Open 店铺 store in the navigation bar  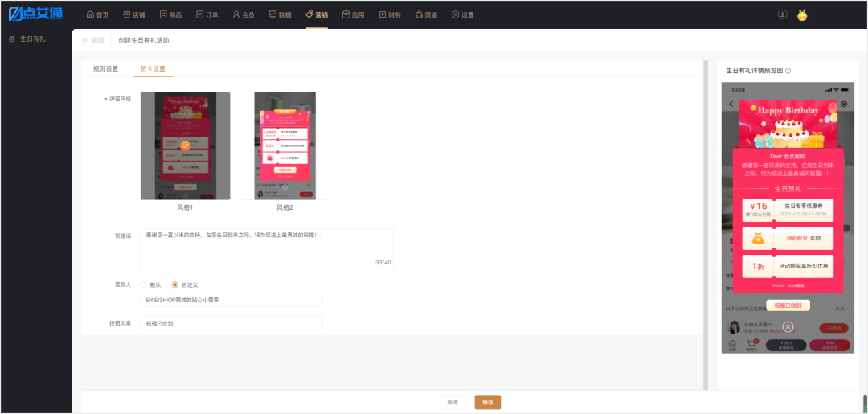[x=134, y=15]
